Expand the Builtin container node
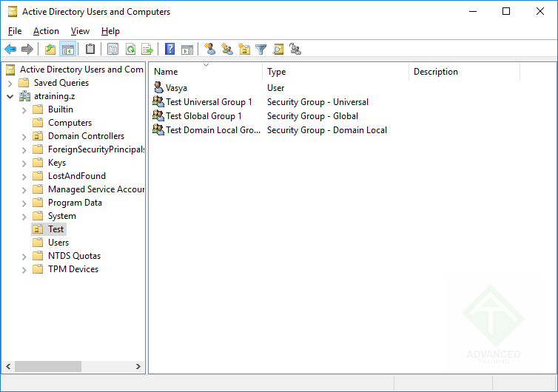558x392 pixels. 24,109
